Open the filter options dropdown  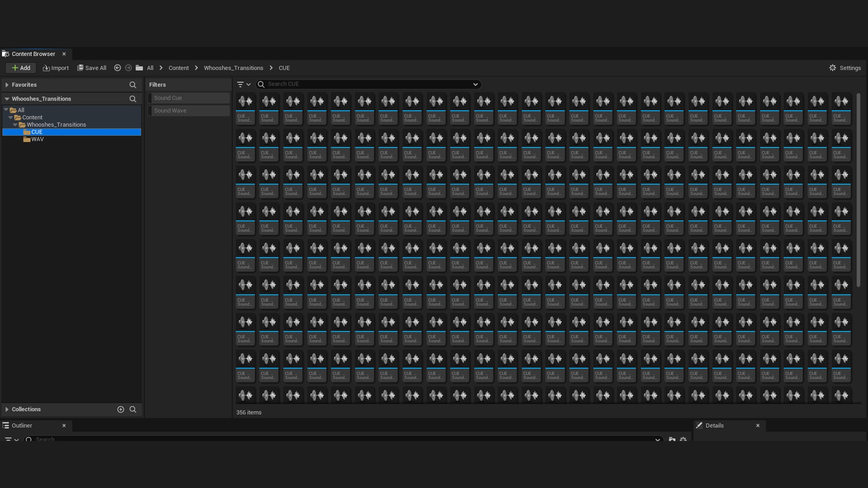click(x=244, y=84)
